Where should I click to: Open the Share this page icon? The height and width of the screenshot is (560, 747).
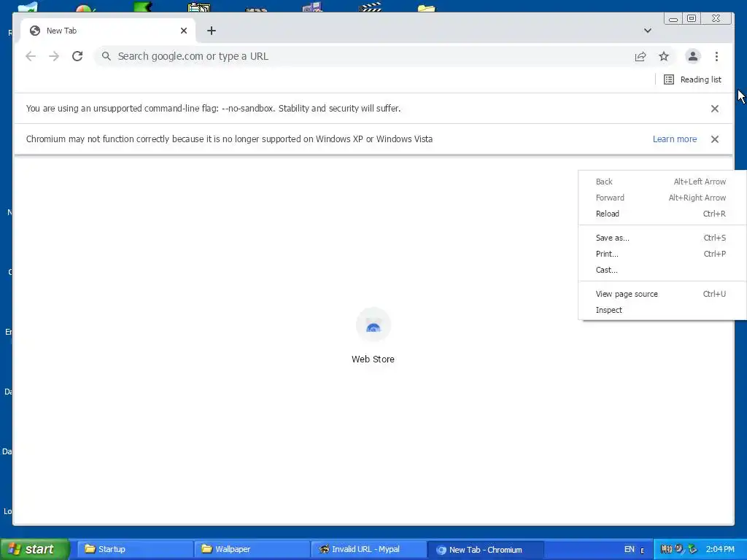pyautogui.click(x=640, y=56)
